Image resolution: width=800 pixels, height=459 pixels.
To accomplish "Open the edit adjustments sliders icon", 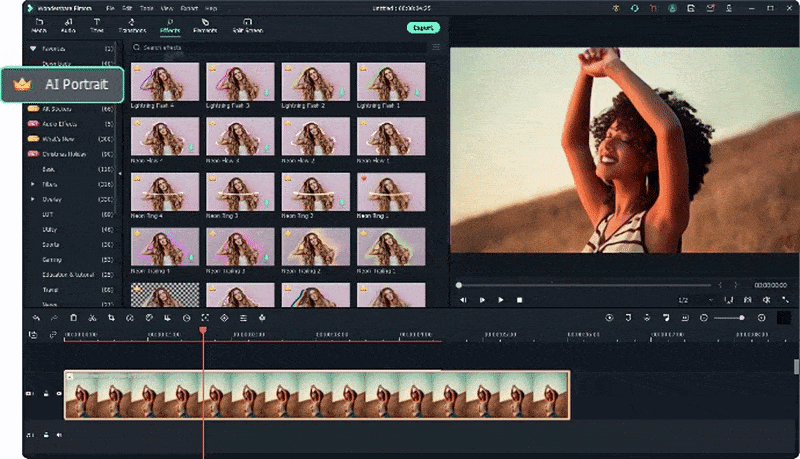I will (243, 318).
